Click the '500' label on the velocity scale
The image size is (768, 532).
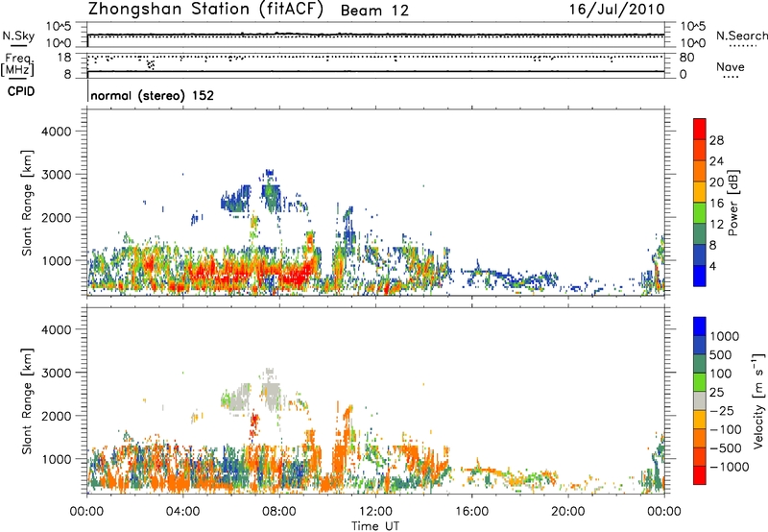click(721, 354)
